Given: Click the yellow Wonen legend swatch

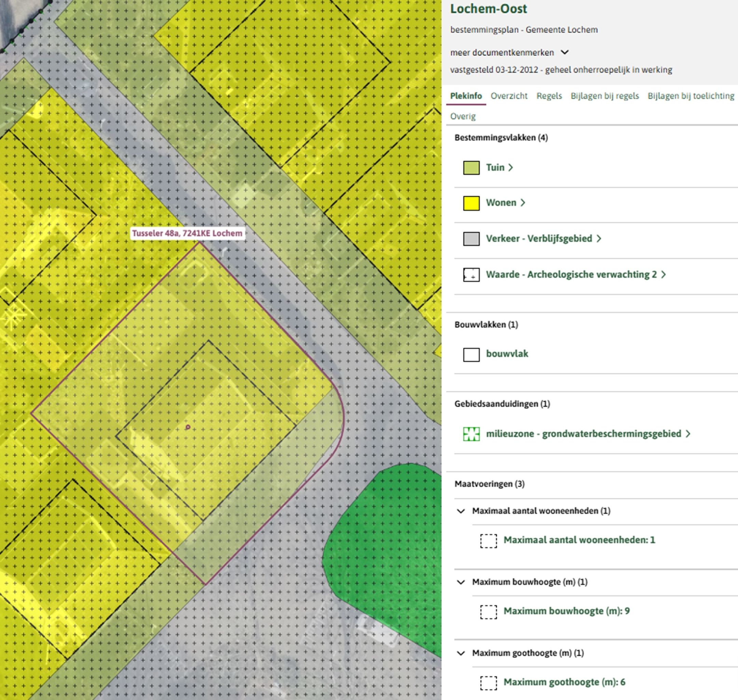Looking at the screenshot, I should [471, 203].
